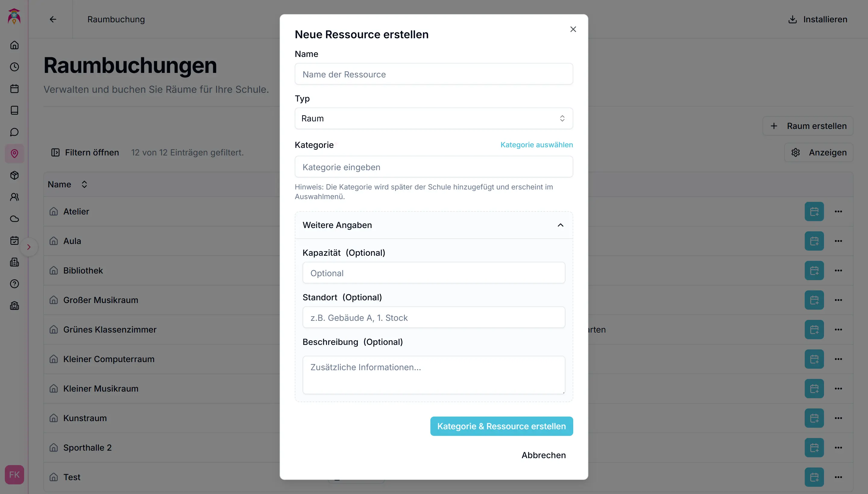Open the users icon in the sidebar

14,197
